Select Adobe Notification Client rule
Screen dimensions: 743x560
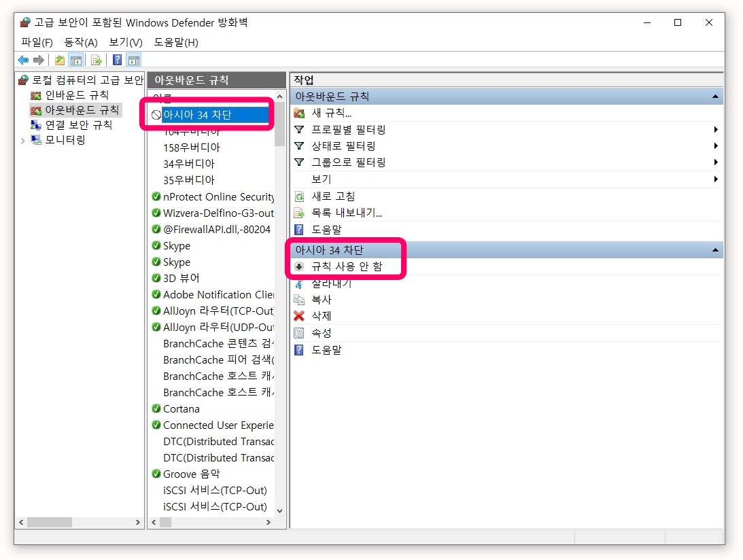tap(218, 295)
